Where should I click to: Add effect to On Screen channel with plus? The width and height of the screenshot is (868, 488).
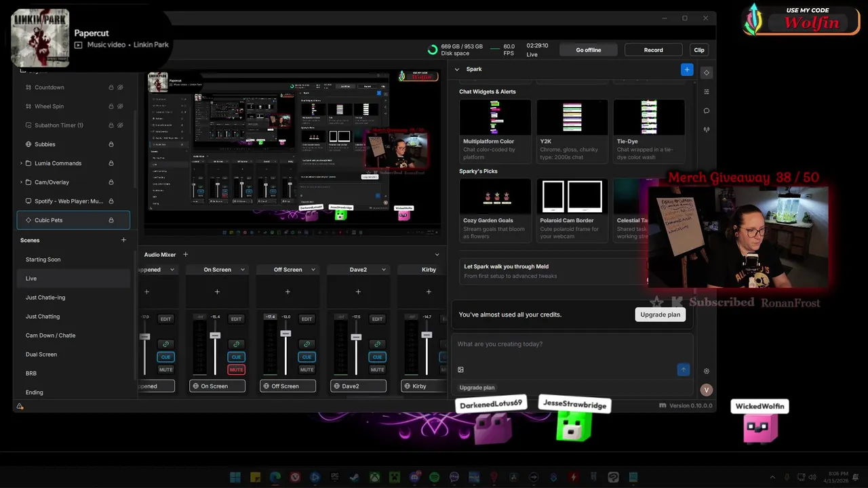217,292
